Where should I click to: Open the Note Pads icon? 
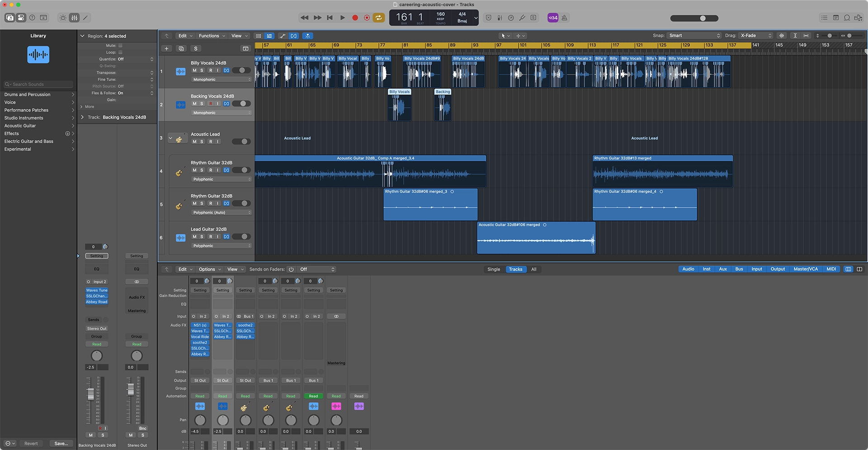pyautogui.click(x=835, y=18)
